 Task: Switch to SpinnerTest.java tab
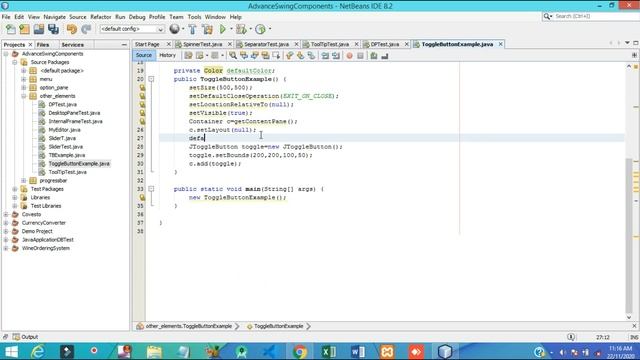tap(202, 44)
